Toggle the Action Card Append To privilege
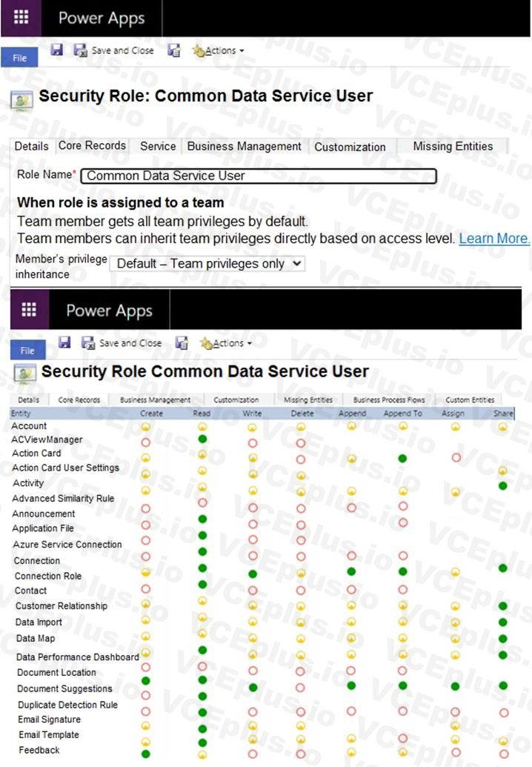Viewport: 532px width, 767px height. pos(402,458)
